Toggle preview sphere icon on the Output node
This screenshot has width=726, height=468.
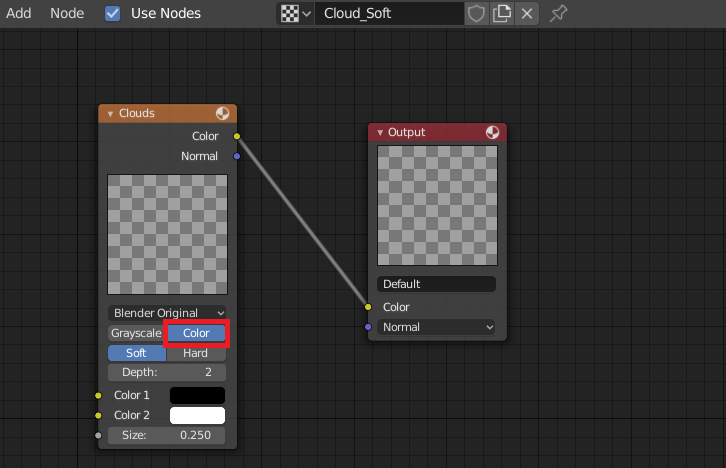[493, 132]
